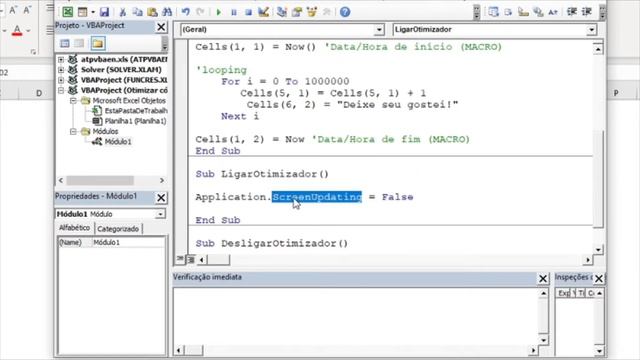Click the Copy icon in toolbar
The width and height of the screenshot is (640, 360).
tap(138, 12)
